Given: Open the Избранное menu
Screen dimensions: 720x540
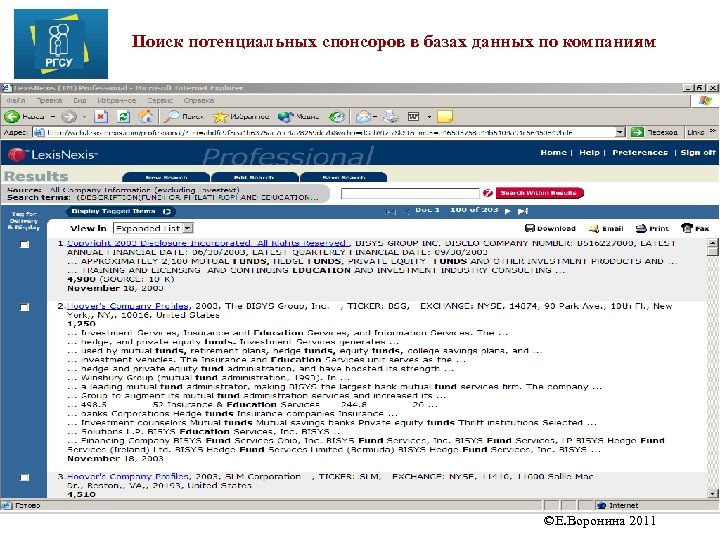Looking at the screenshot, I should coord(117,100).
